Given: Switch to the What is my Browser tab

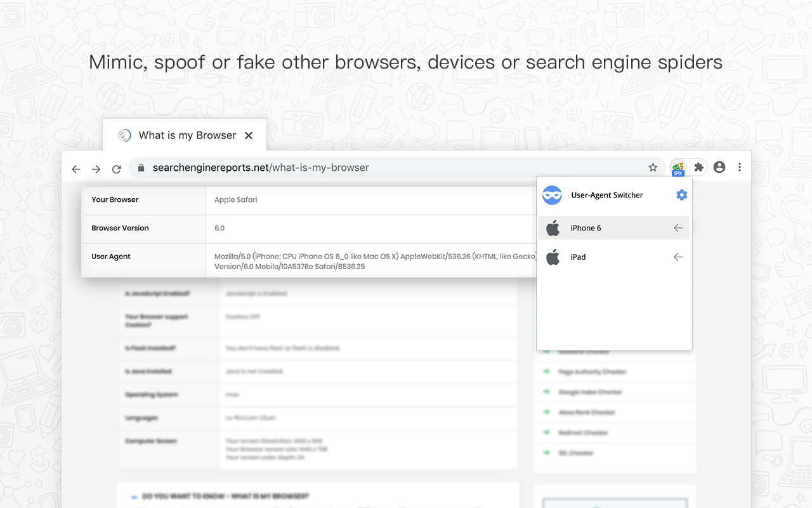Looking at the screenshot, I should tap(187, 135).
